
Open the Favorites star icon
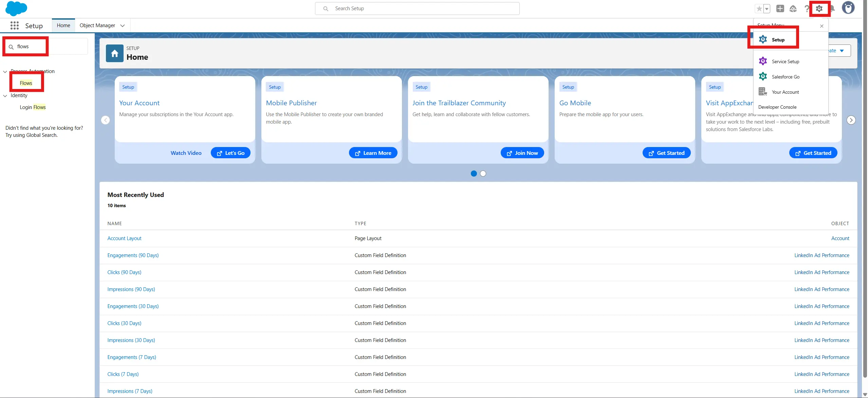click(759, 8)
